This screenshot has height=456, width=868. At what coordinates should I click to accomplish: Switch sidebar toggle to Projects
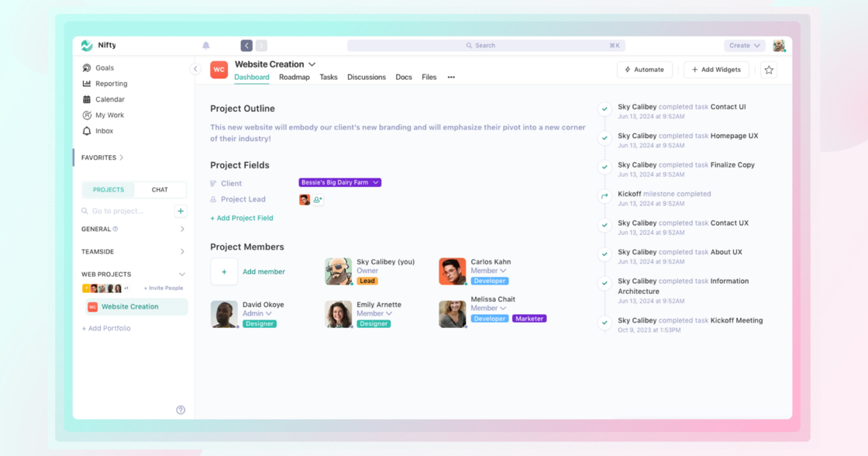tap(108, 190)
